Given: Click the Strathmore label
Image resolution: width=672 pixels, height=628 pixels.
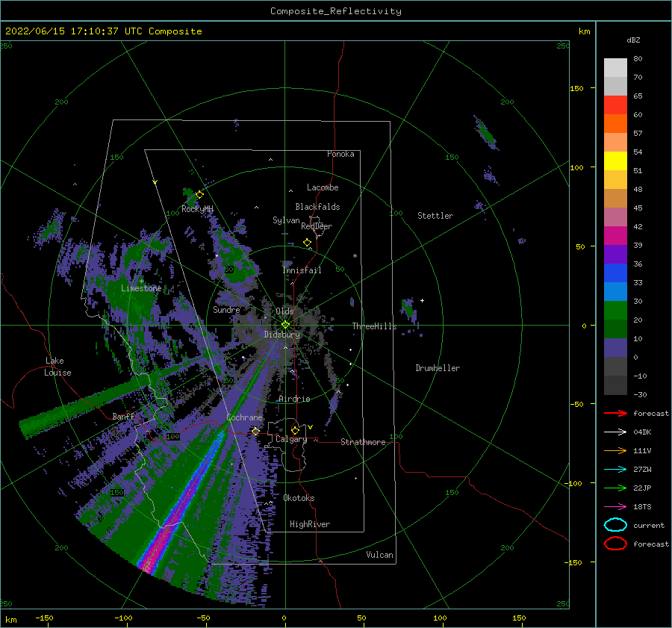Looking at the screenshot, I should pos(363,442).
